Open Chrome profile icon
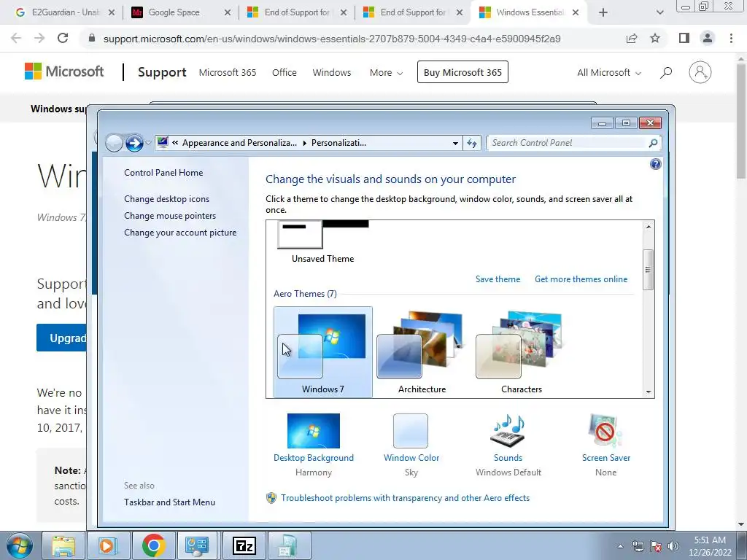The width and height of the screenshot is (747, 560). [x=708, y=38]
